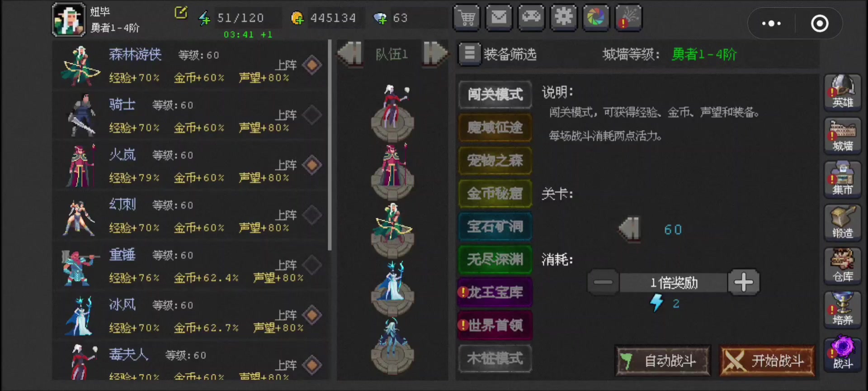The height and width of the screenshot is (391, 868).
Task: Click the 开始战斗 start battle button
Action: (x=767, y=361)
